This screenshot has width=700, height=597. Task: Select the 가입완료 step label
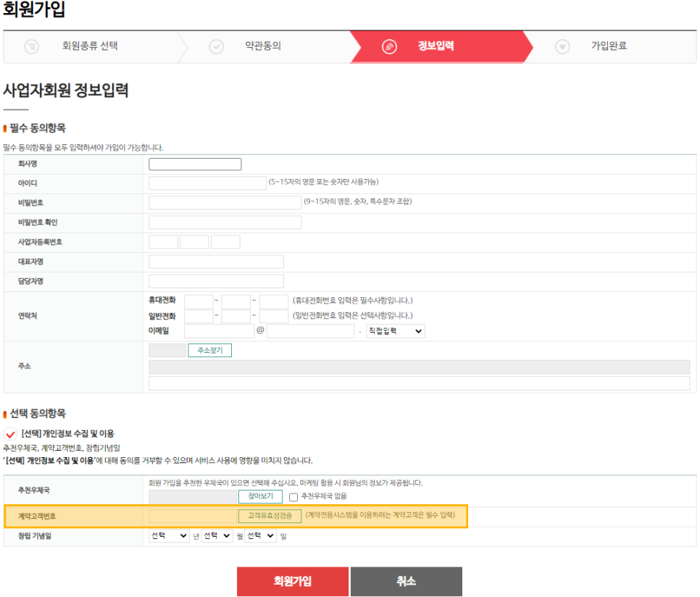click(x=609, y=45)
